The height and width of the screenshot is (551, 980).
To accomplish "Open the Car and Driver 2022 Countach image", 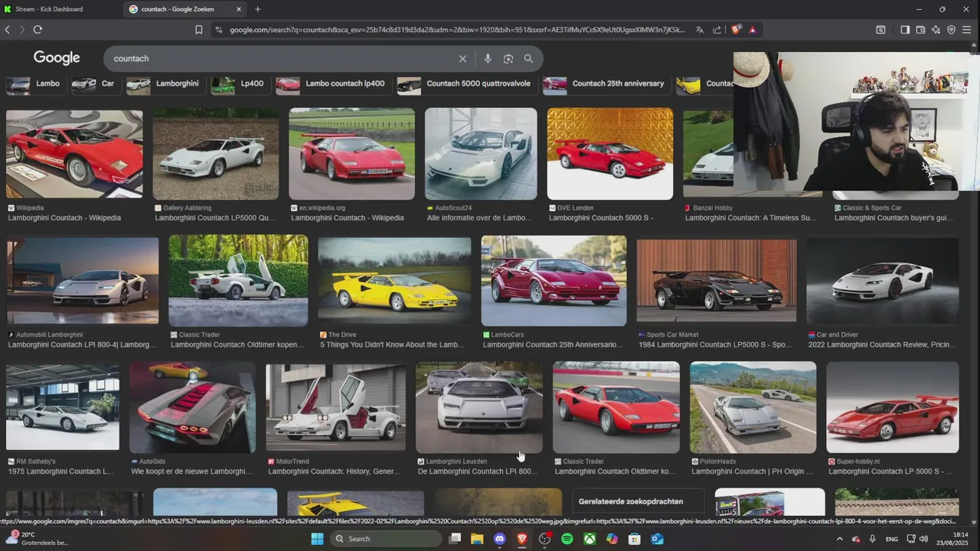I will click(883, 281).
